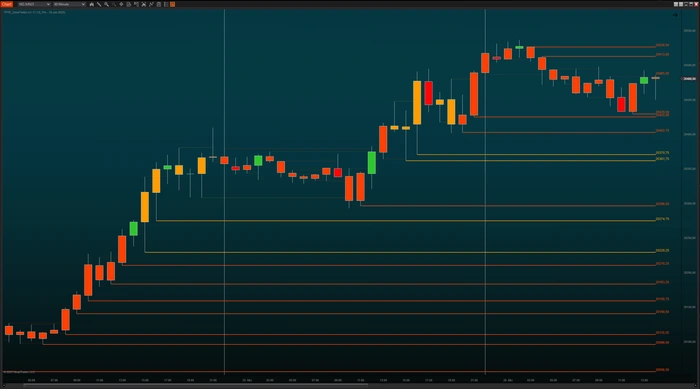The image size is (700, 389).
Task: Click the 20361.75 yellow level label
Action: tap(662, 159)
